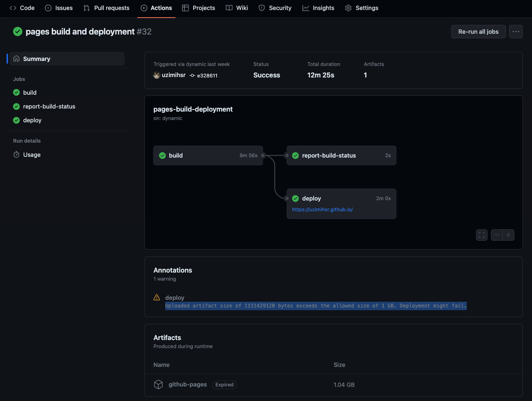Open the Insights tab

coord(318,8)
